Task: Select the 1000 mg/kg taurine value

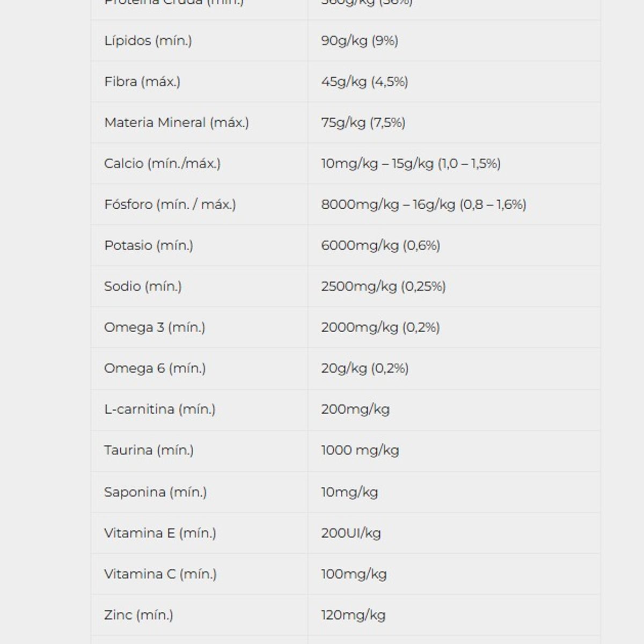Action: pyautogui.click(x=360, y=450)
